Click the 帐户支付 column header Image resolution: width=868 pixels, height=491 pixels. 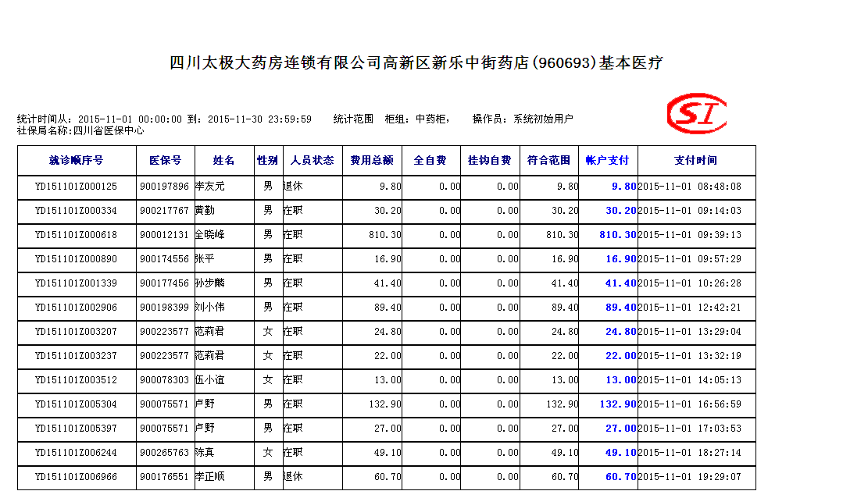(608, 160)
